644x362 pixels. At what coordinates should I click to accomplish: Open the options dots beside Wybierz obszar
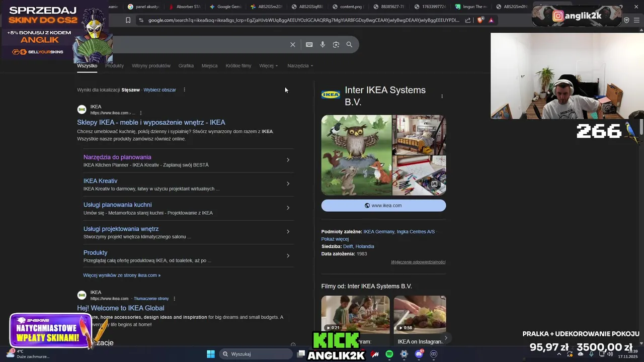click(184, 90)
